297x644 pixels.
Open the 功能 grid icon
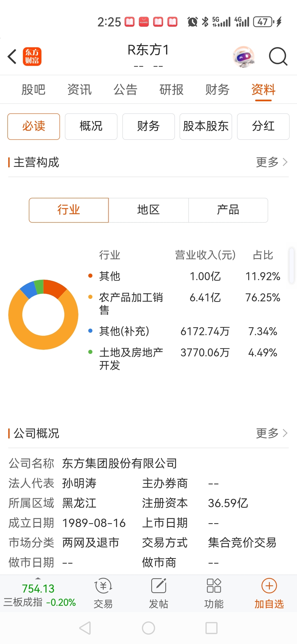pos(214,585)
